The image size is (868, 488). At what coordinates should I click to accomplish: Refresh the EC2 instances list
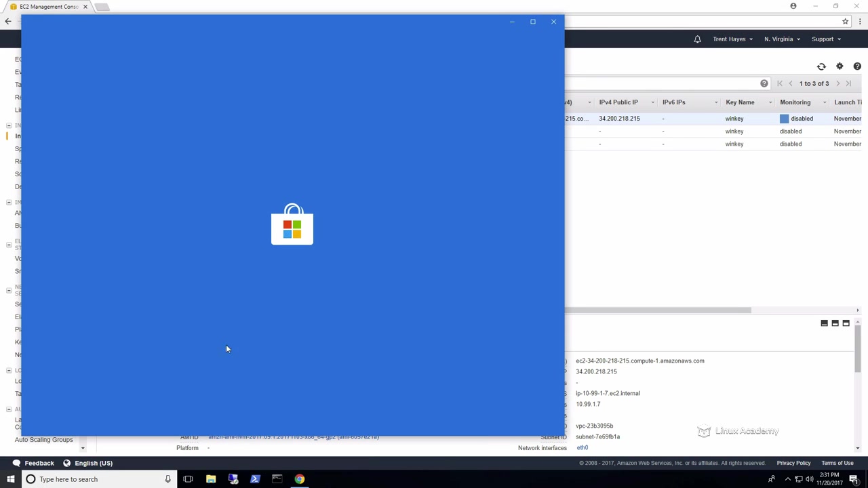(821, 66)
